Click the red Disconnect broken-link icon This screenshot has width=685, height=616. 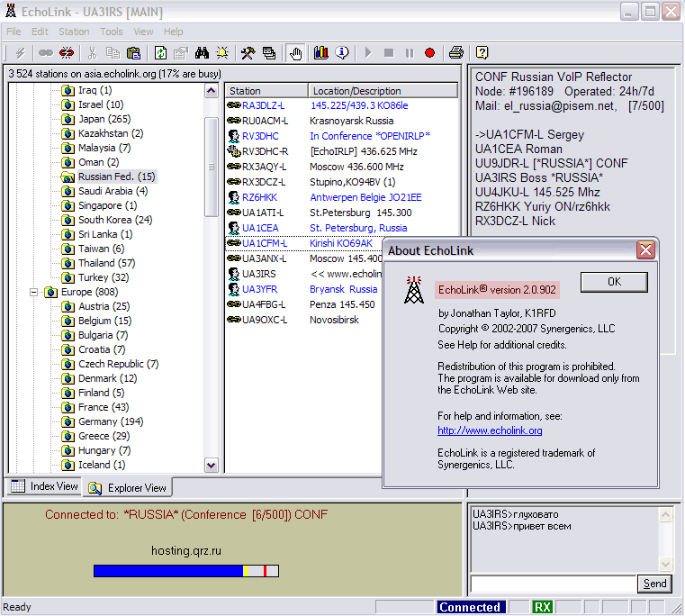tap(67, 53)
